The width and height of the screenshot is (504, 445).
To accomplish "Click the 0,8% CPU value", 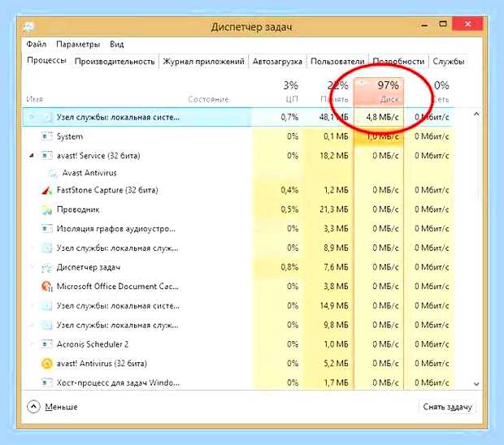I will coord(289,267).
